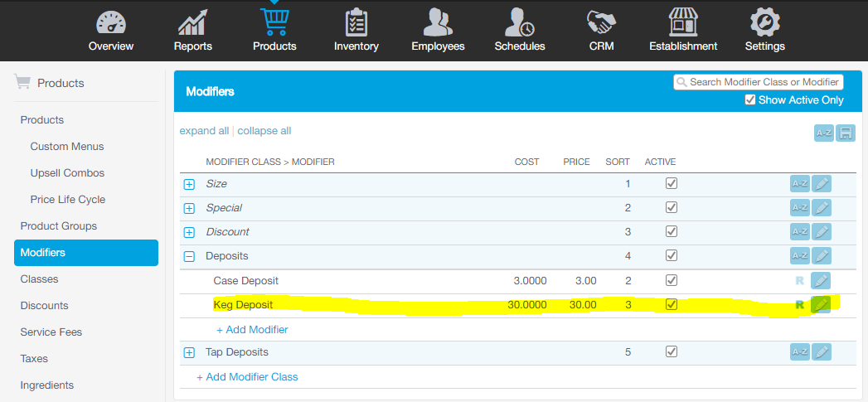Click the expand all link
Image resolution: width=868 pixels, height=402 pixels.
pos(204,131)
